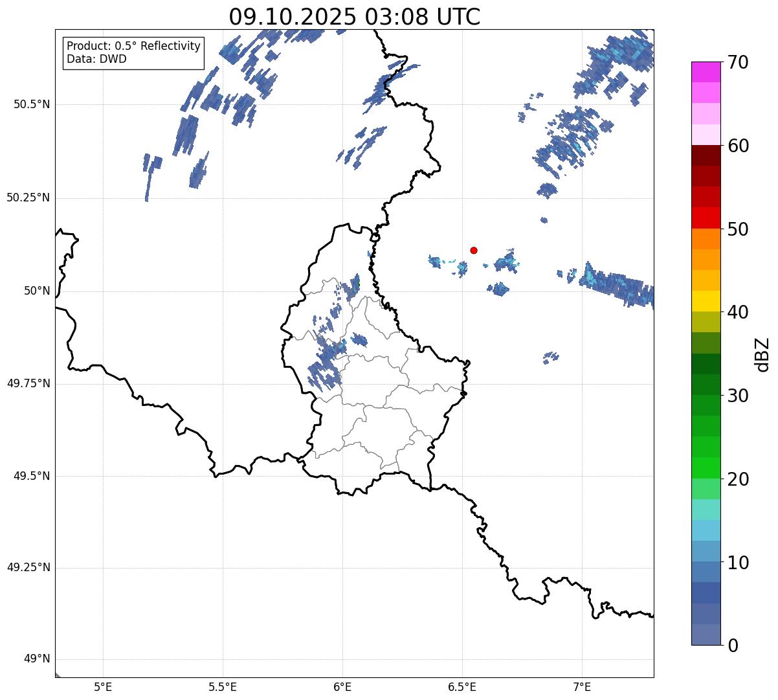Select the 40 dBZ colorbar tick label
The image size is (778, 700).
click(738, 312)
